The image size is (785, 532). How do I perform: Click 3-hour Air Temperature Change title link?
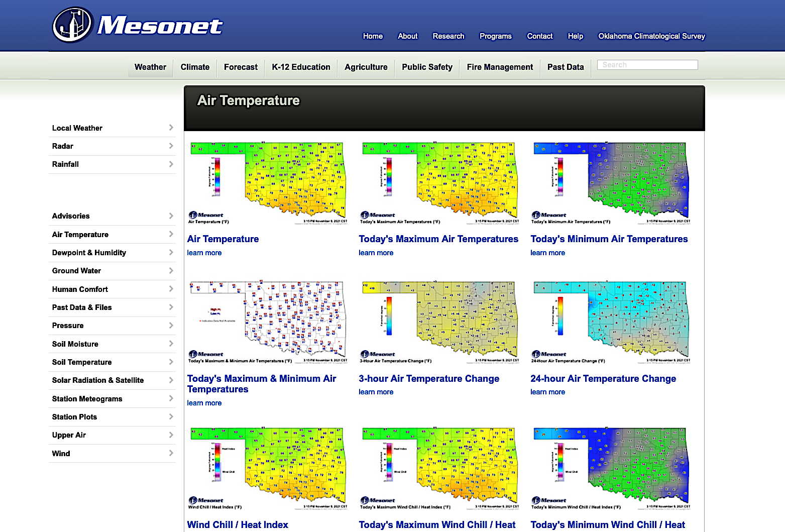[429, 379]
